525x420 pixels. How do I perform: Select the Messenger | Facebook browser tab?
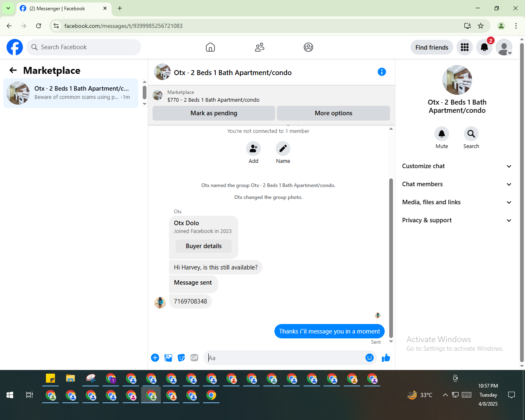tap(64, 8)
